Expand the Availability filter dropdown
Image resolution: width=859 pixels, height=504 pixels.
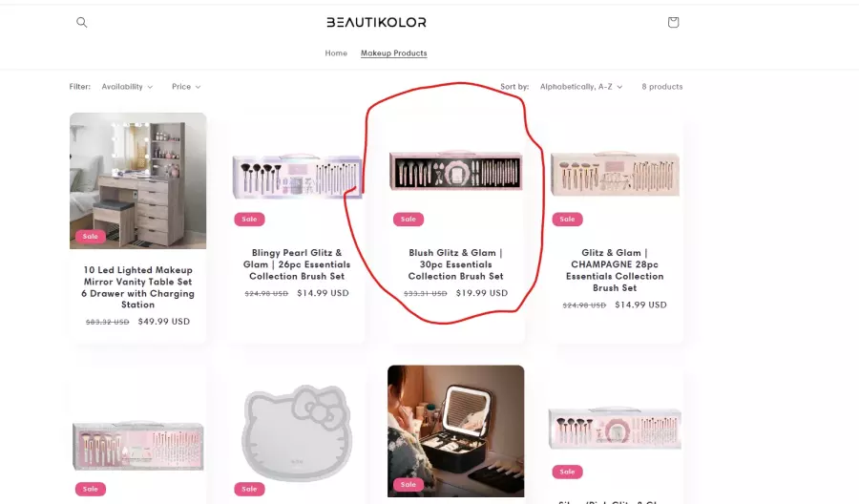coord(127,87)
